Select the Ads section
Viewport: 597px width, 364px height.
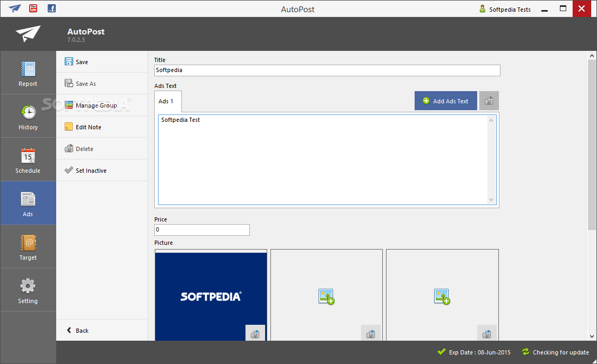(28, 203)
